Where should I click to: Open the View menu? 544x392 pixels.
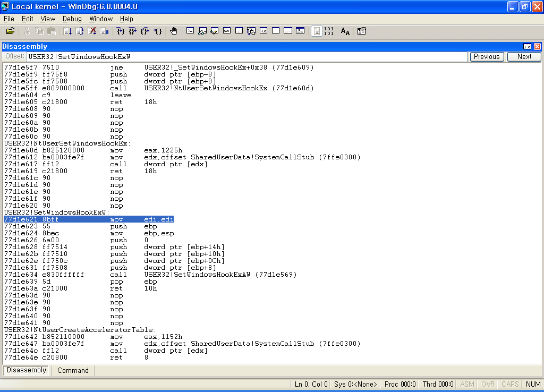(x=48, y=19)
